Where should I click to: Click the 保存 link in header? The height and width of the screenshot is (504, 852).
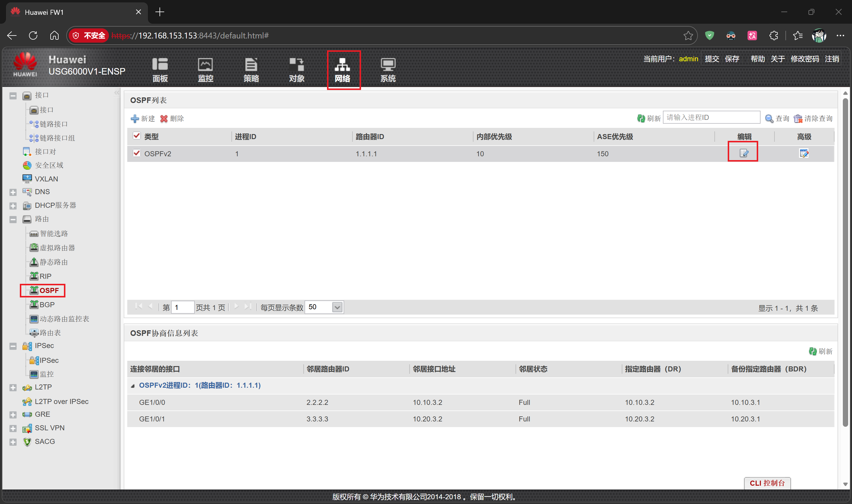[x=732, y=59]
